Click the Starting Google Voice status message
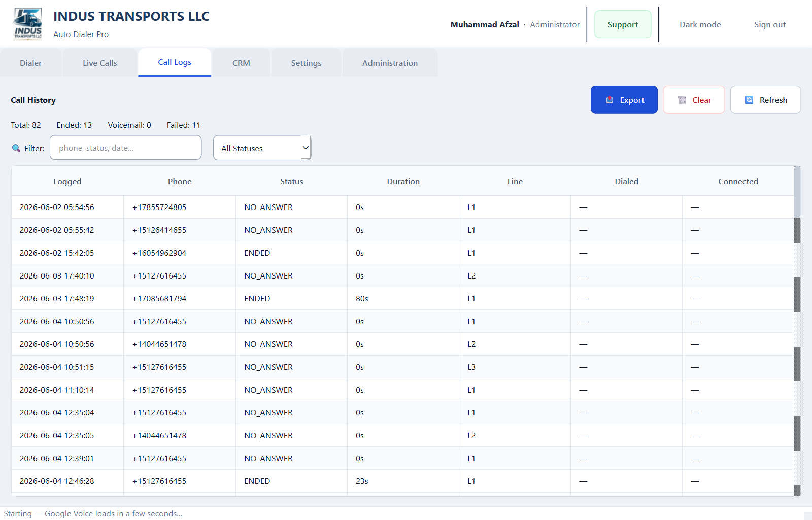This screenshot has height=520, width=812. pos(93,513)
